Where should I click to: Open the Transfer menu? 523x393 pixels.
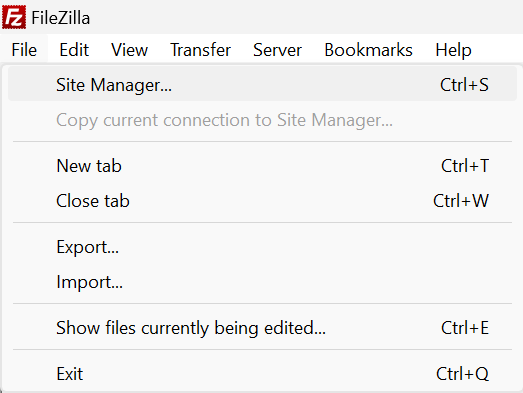point(200,50)
